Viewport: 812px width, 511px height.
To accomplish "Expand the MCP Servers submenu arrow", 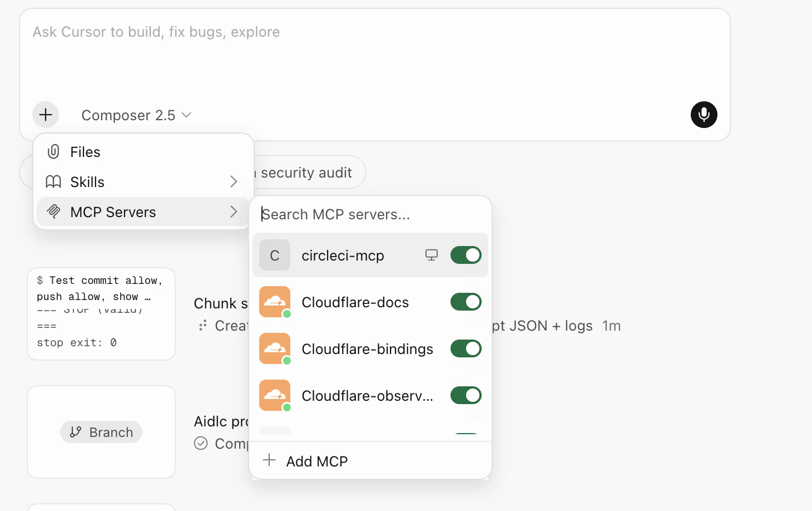I will [234, 212].
